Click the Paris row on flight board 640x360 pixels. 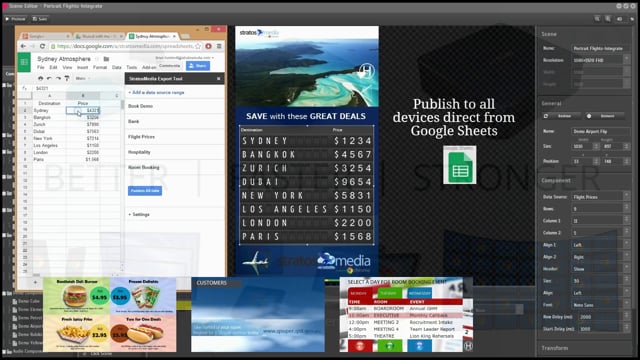tap(307, 236)
